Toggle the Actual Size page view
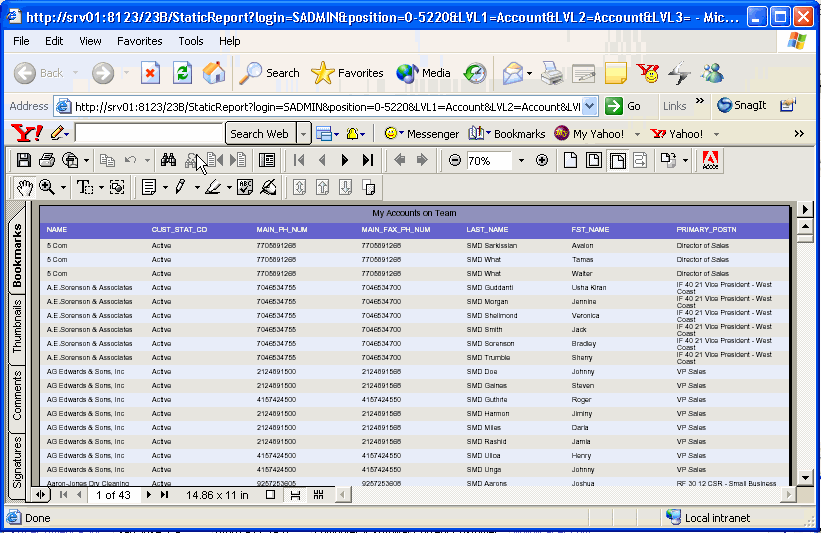The image size is (821, 533). (x=570, y=160)
